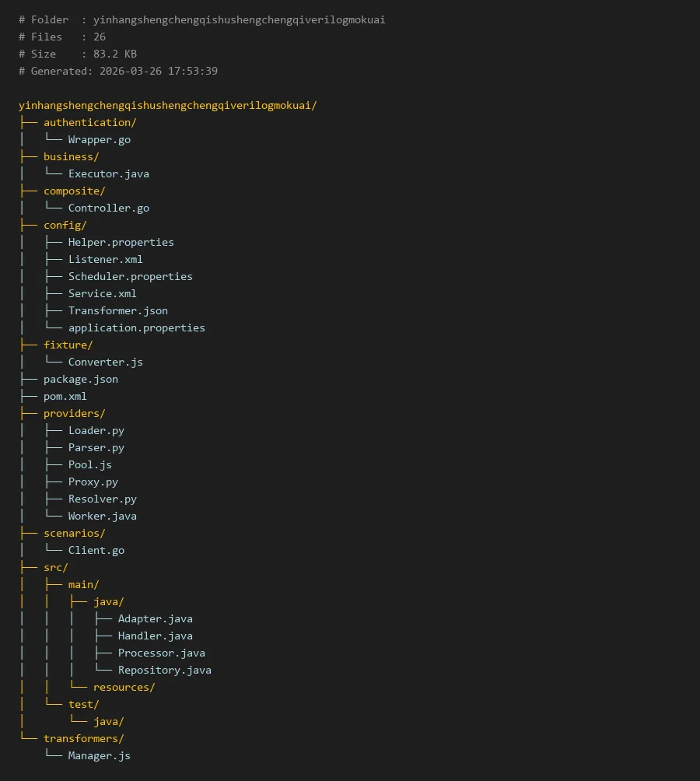Open package.json file
Image resolution: width=700 pixels, height=781 pixels.
(x=80, y=379)
